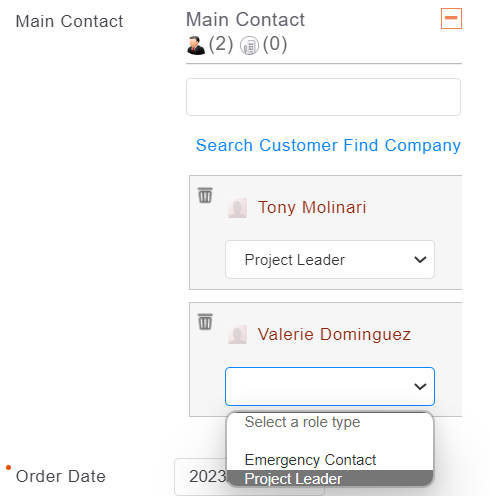The height and width of the screenshot is (496, 489).
Task: Click the company building icon showing (0)
Action: point(249,46)
